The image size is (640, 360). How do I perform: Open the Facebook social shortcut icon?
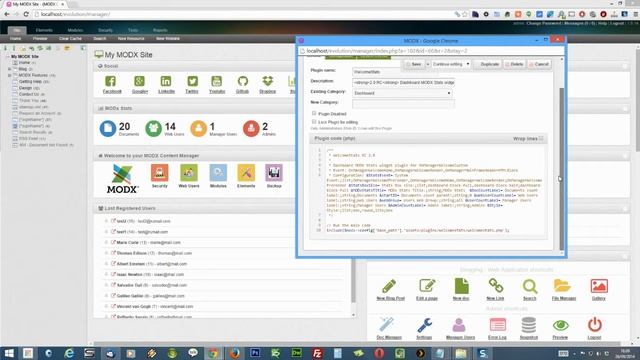tap(110, 81)
